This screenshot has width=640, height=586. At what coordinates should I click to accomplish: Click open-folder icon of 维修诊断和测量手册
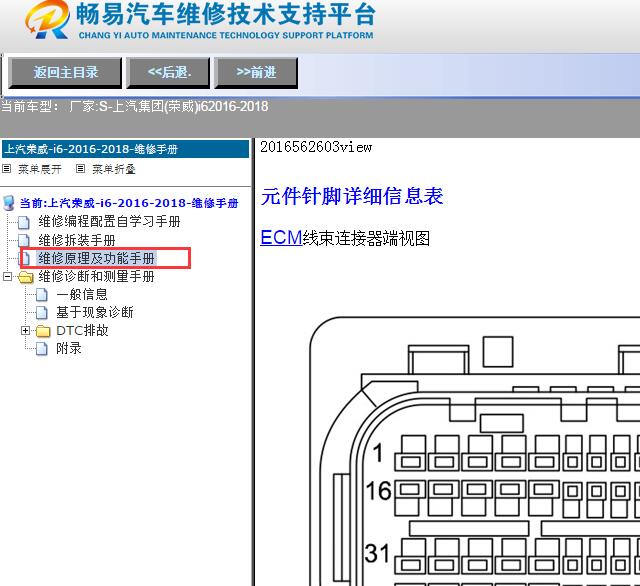point(26,277)
